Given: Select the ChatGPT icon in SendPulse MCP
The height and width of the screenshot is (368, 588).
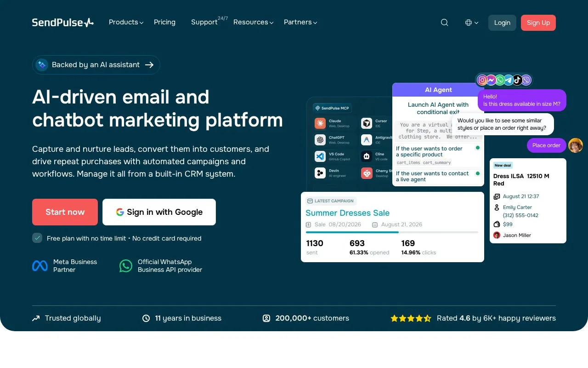Looking at the screenshot, I should (320, 140).
